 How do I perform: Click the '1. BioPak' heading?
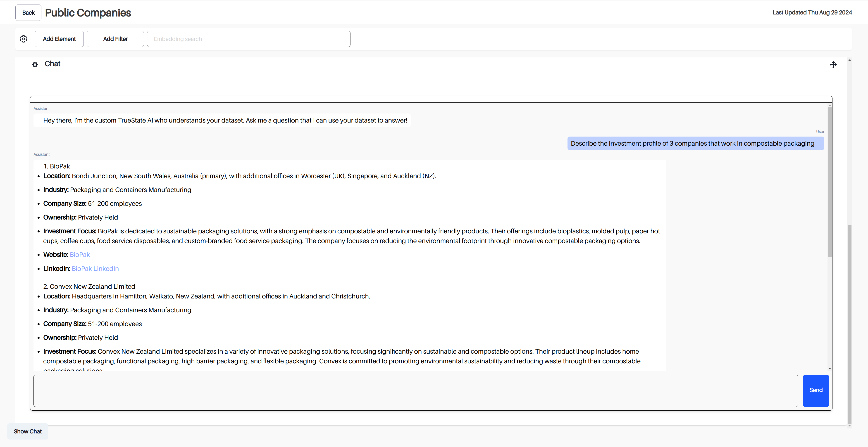click(57, 166)
